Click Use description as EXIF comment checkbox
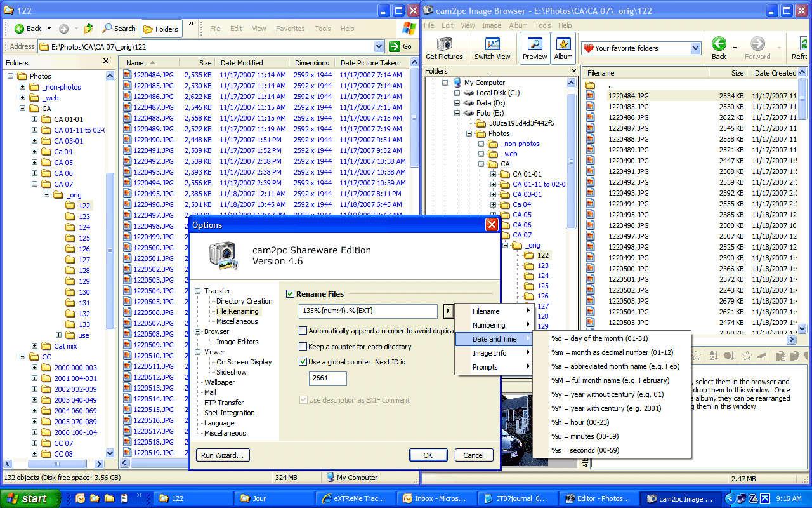The height and width of the screenshot is (508, 812). pyautogui.click(x=303, y=400)
